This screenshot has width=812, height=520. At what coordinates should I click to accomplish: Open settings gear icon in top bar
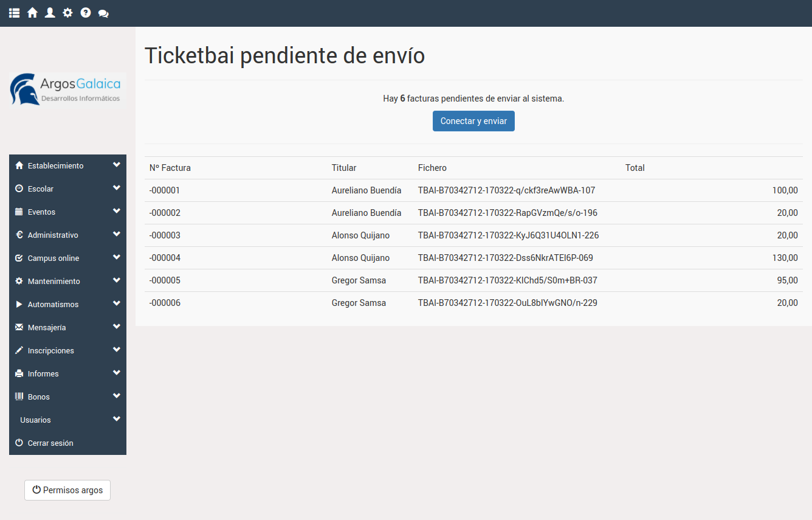(x=67, y=13)
